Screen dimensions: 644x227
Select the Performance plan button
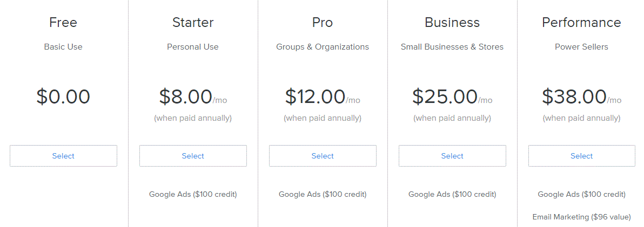581,156
